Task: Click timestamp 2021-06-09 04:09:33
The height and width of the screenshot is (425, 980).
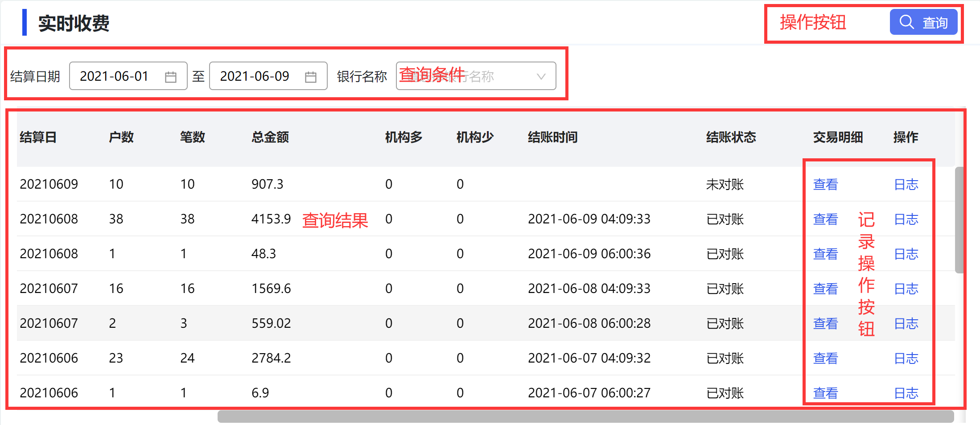Action: click(x=589, y=219)
